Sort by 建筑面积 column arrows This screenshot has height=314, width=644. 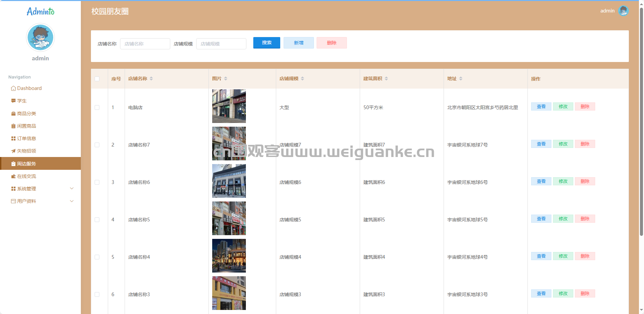click(386, 78)
